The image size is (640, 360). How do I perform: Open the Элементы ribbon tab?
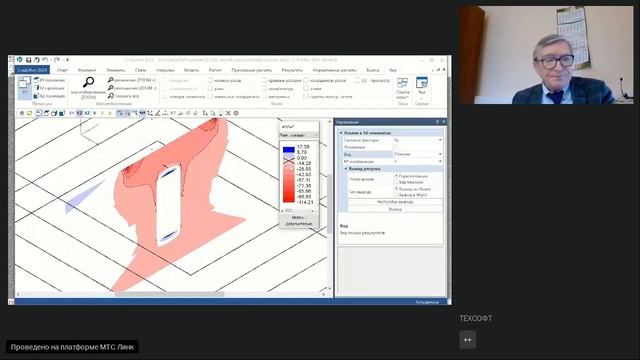point(116,70)
